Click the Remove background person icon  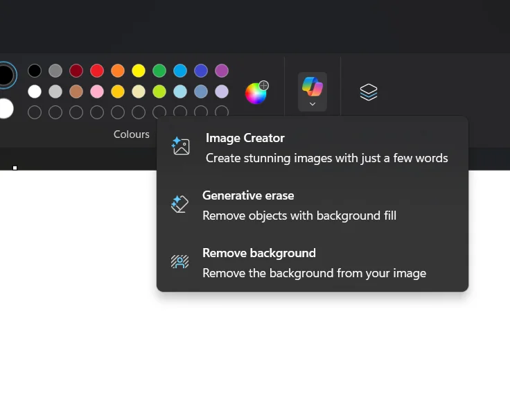[x=180, y=261]
